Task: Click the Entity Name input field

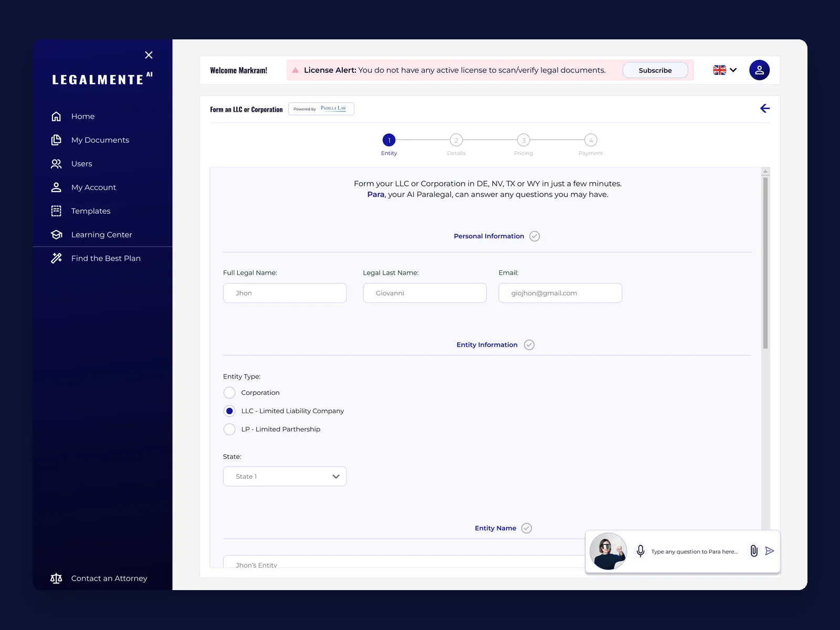Action: point(404,562)
